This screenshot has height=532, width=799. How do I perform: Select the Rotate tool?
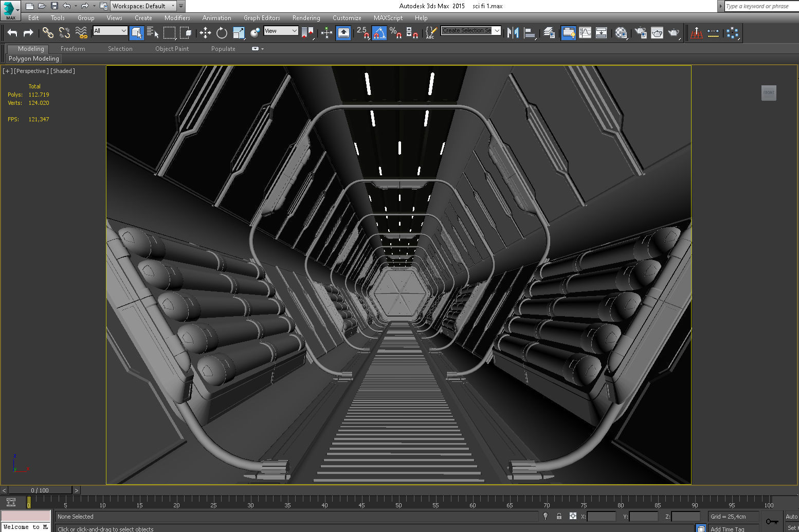[x=222, y=33]
